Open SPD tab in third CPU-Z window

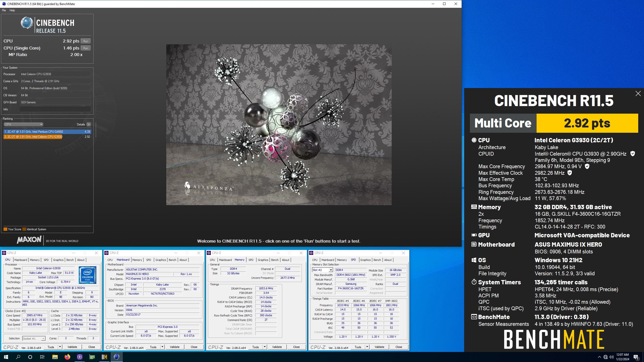point(251,260)
